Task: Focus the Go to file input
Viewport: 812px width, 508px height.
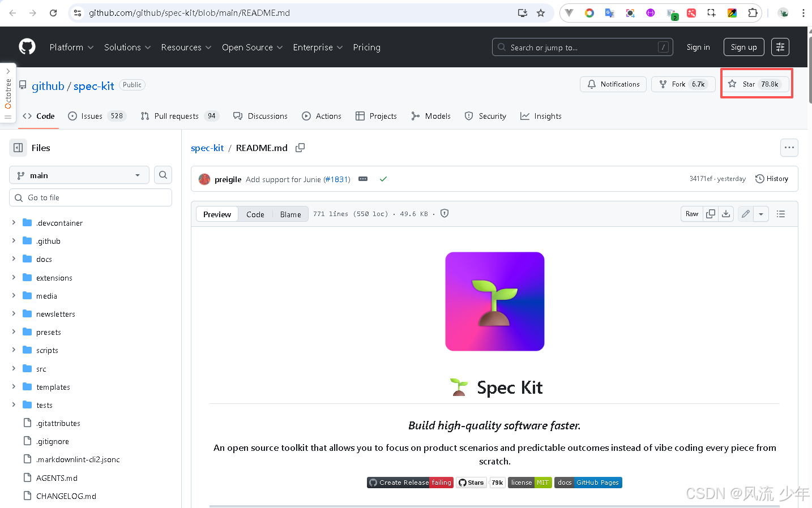Action: click(x=91, y=197)
